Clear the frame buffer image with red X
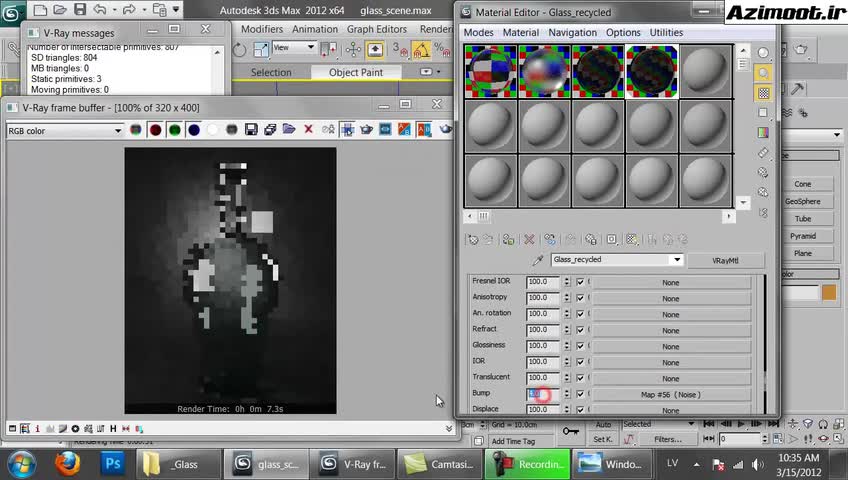 pyautogui.click(x=308, y=130)
